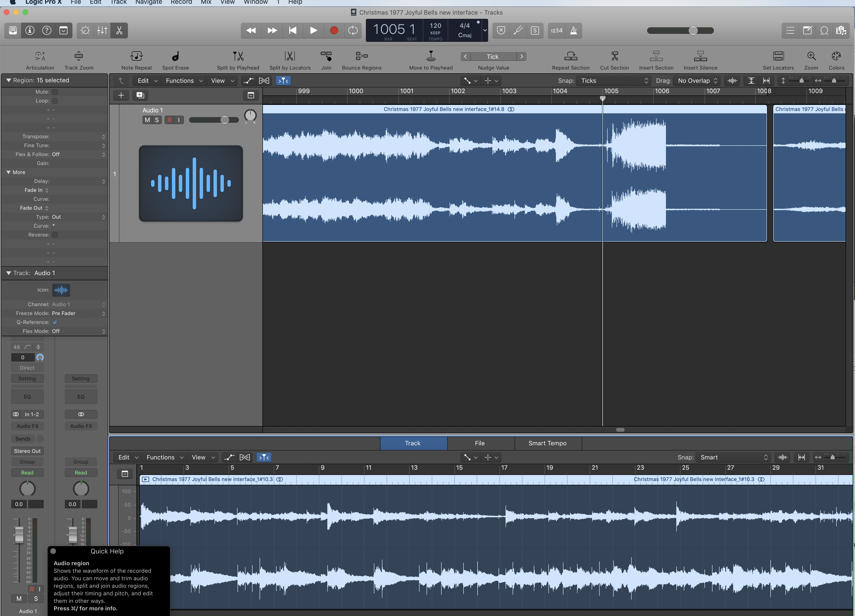The height and width of the screenshot is (616, 855).
Task: Switch to the Smart Tempo tab
Action: pyautogui.click(x=547, y=443)
